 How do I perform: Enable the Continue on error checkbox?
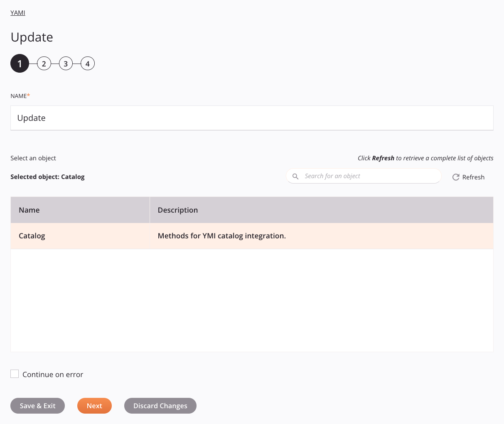pos(15,374)
